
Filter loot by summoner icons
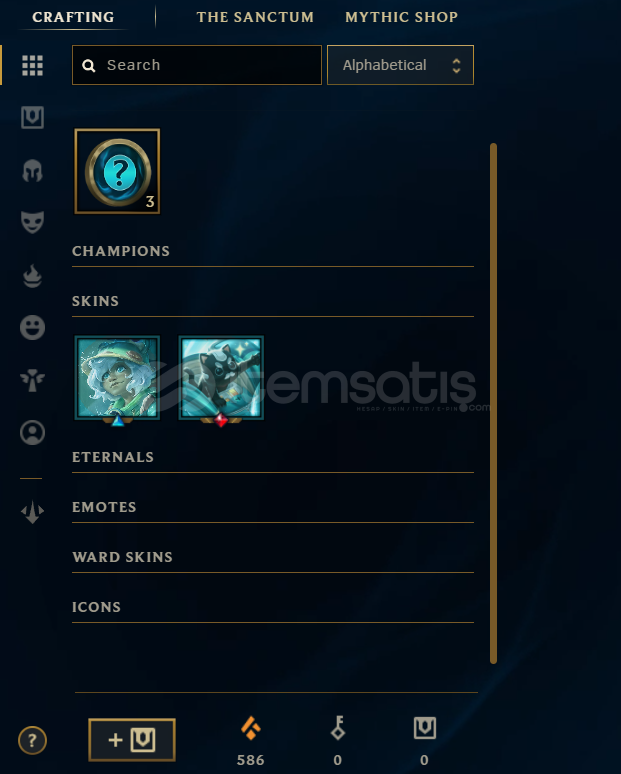[x=33, y=432]
